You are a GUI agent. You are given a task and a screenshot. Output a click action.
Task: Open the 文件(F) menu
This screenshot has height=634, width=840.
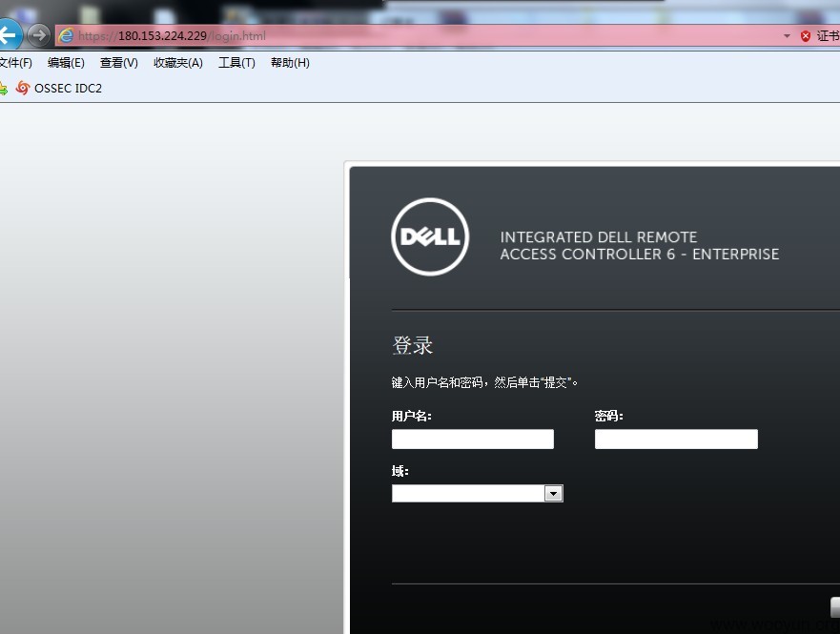15,63
